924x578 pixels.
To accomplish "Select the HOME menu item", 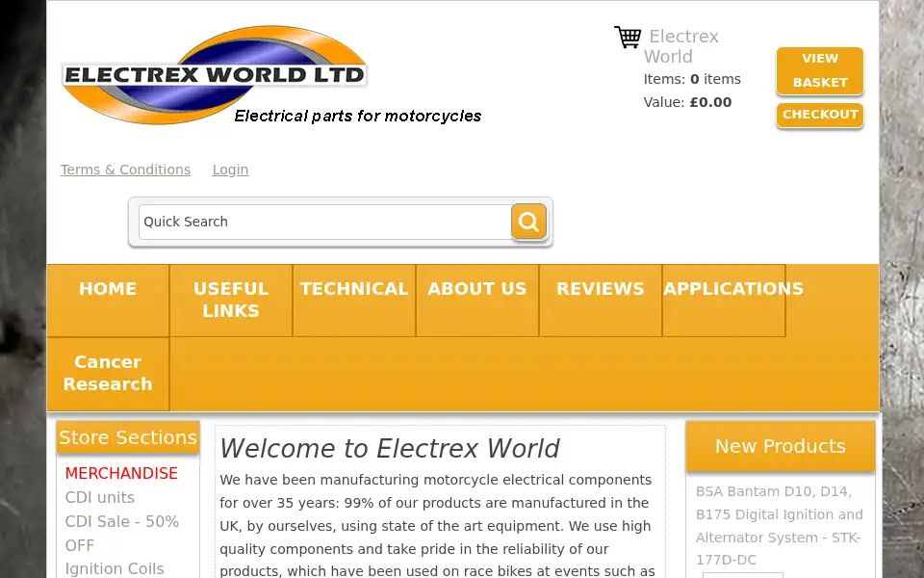I will (108, 301).
